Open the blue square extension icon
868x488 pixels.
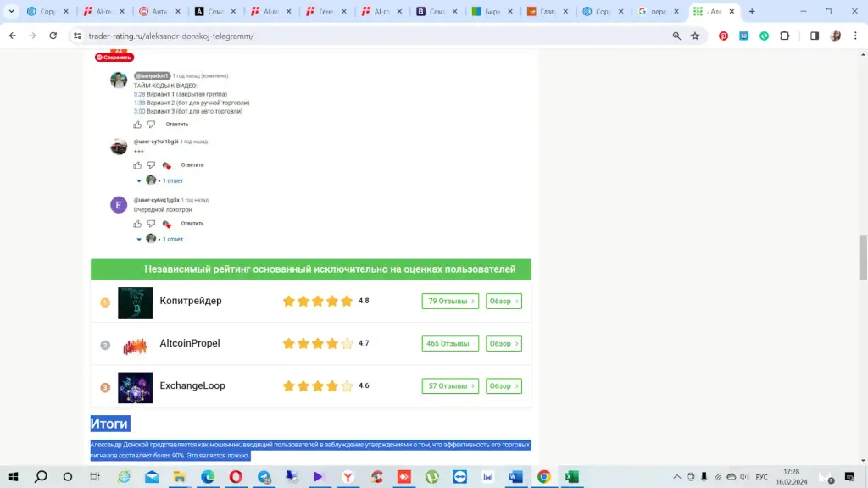click(x=744, y=36)
